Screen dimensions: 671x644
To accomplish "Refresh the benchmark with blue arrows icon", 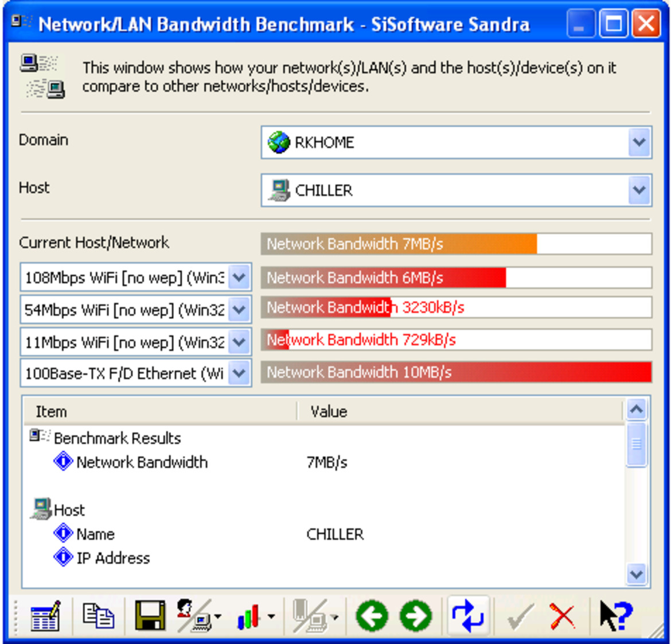I will point(468,616).
